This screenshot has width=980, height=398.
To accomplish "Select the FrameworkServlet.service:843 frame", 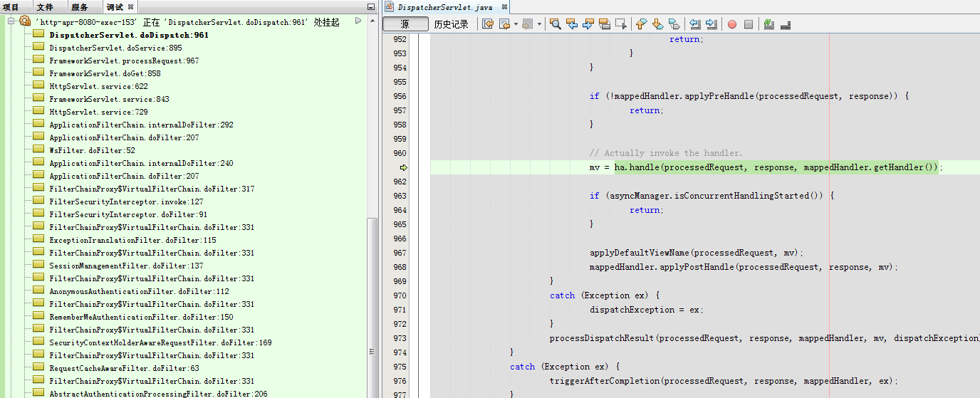I will pos(109,99).
